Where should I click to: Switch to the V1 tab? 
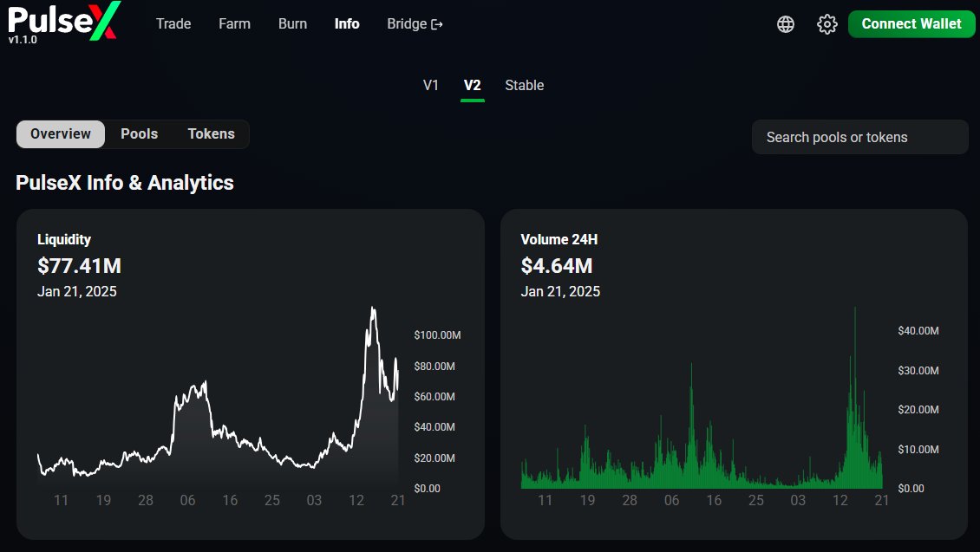tap(431, 85)
